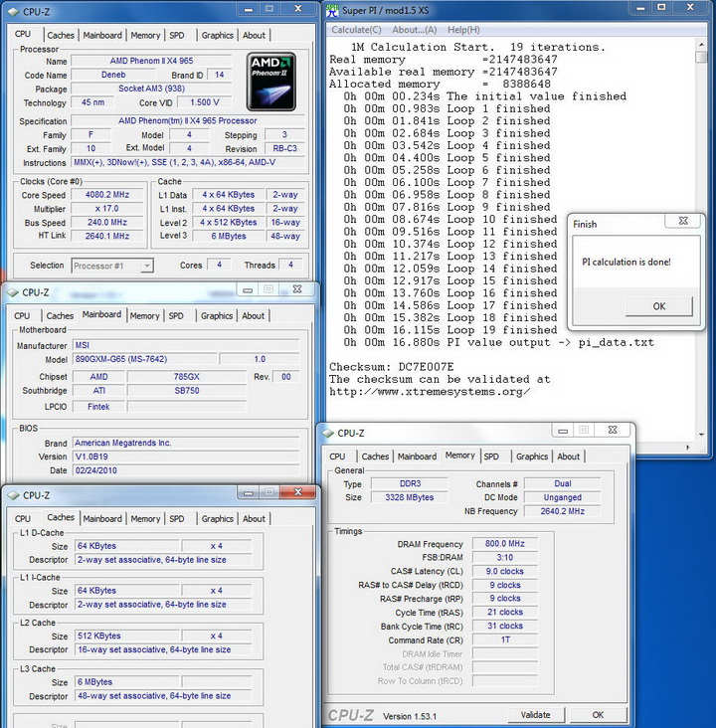Screen dimensions: 716x728
Task: Click the Super PI scrollbar up arrow
Action: click(701, 45)
